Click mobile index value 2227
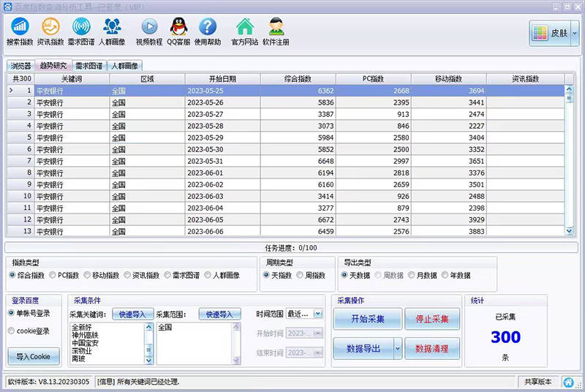The height and width of the screenshot is (392, 585). [477, 126]
